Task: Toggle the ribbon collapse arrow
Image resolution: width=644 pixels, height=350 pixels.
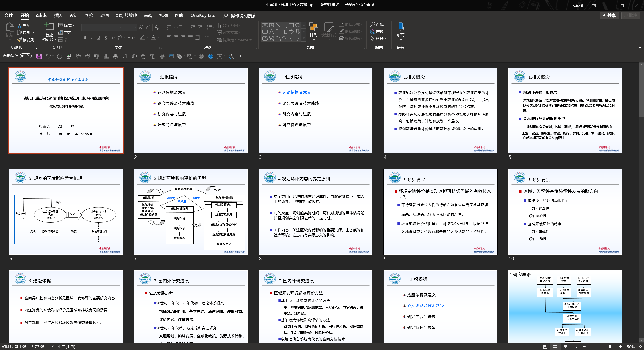Action: pyautogui.click(x=640, y=48)
